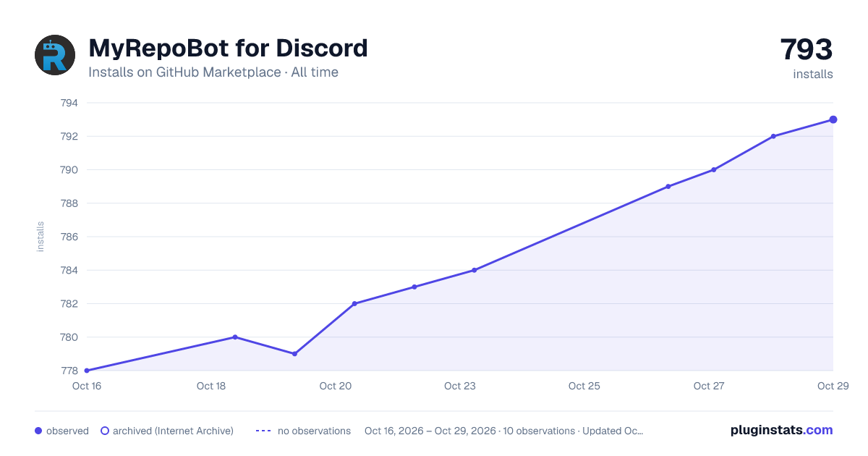Viewport: 868px width, 456px height.
Task: Click the 784 y-axis label
Action: tap(69, 270)
